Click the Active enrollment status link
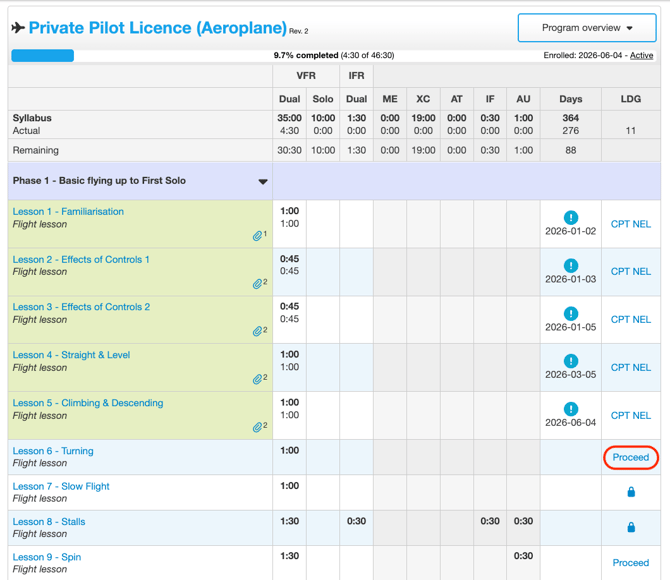The height and width of the screenshot is (580, 670). point(641,55)
